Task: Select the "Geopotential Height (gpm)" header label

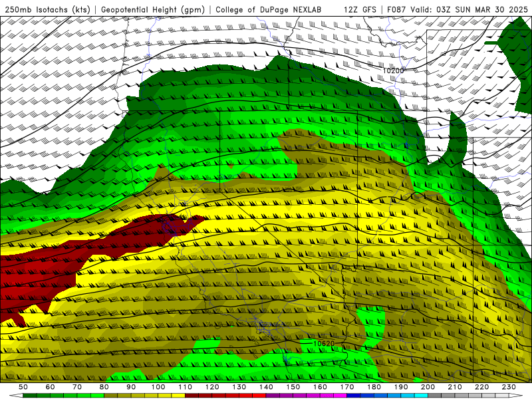Action: tap(153, 9)
